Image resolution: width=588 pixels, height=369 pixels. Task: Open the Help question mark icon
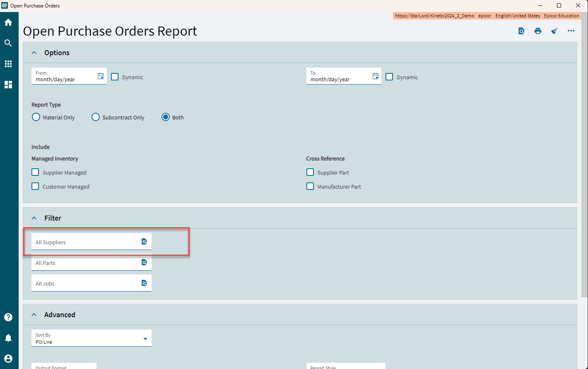point(8,317)
